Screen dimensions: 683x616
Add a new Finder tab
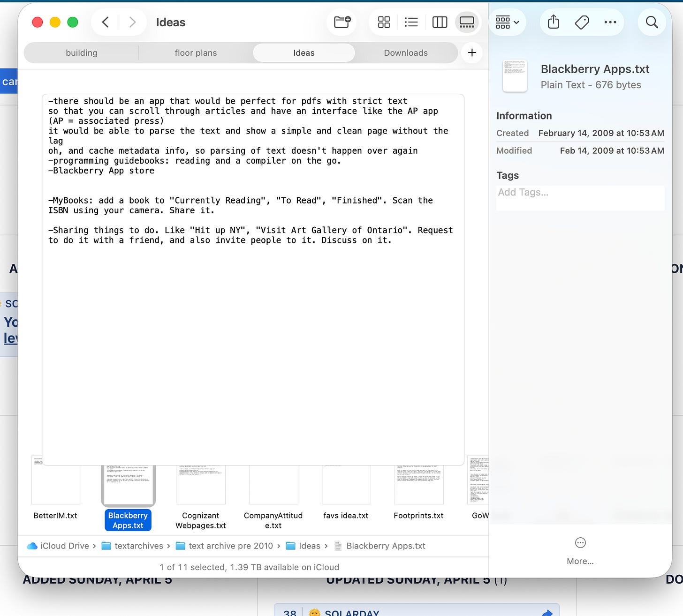click(x=472, y=53)
